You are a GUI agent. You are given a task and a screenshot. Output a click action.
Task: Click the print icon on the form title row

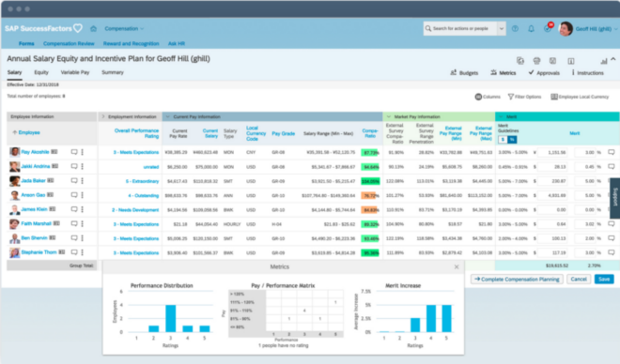536,60
